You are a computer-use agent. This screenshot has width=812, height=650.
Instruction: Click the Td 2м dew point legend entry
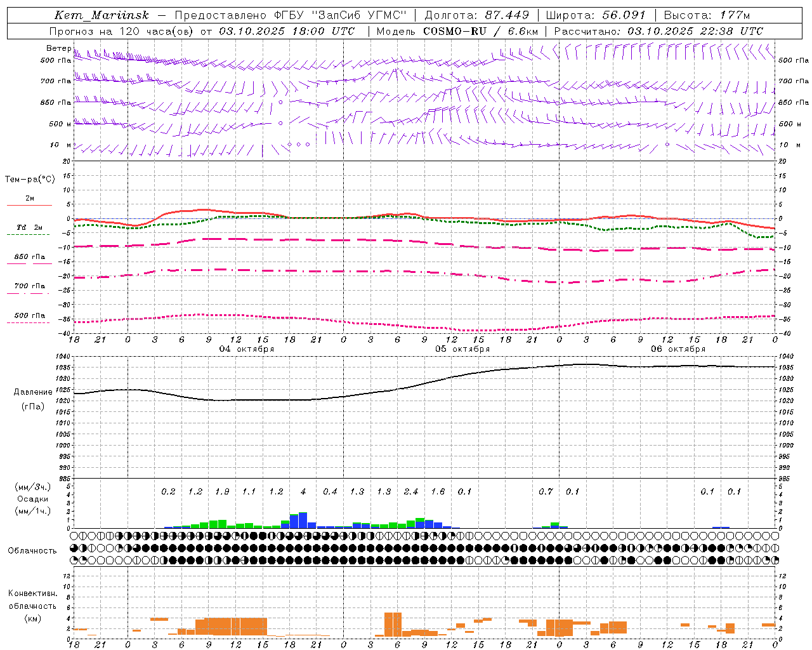[29, 227]
